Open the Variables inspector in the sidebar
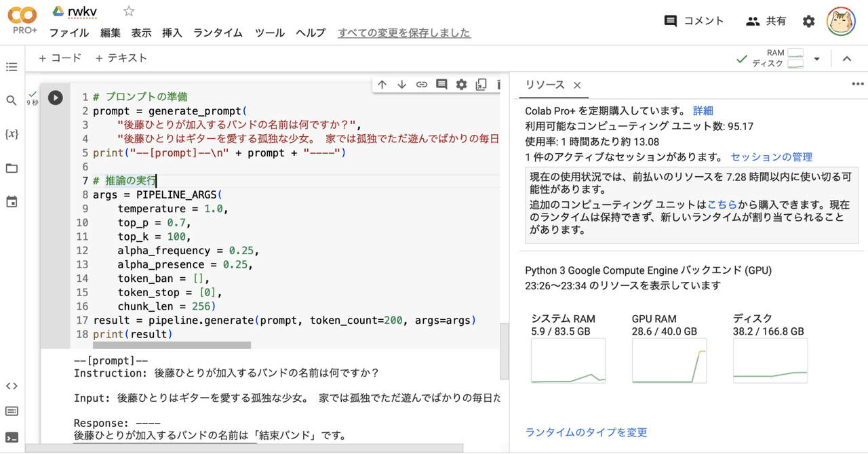This screenshot has height=454, width=868. (x=11, y=133)
